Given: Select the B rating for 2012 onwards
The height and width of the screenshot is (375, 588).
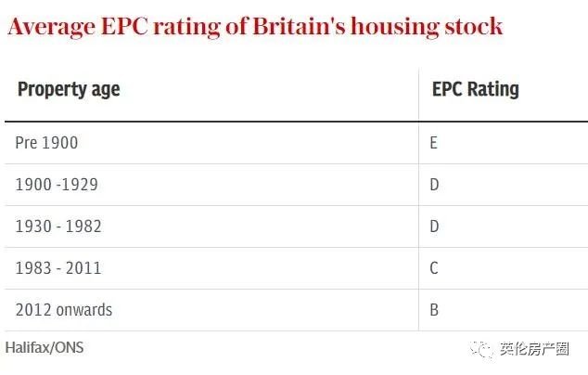Looking at the screenshot, I should click(x=434, y=310).
